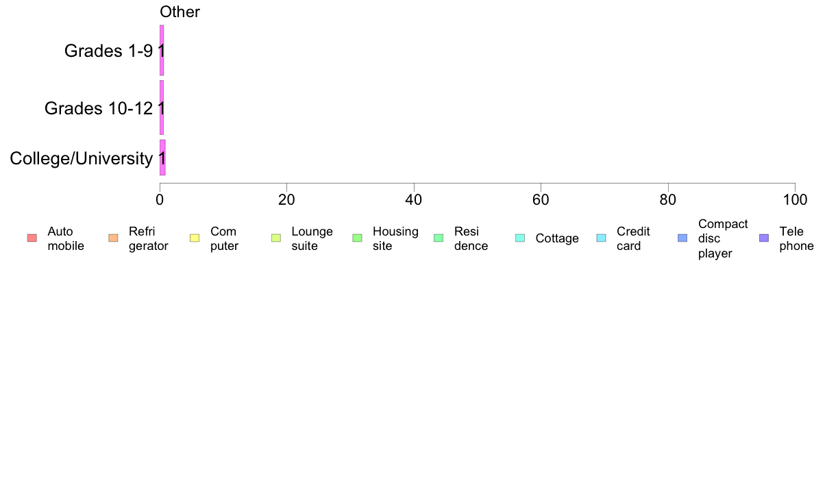Image resolution: width=814 pixels, height=504 pixels.
Task: Click the College/University category label
Action: 81,158
